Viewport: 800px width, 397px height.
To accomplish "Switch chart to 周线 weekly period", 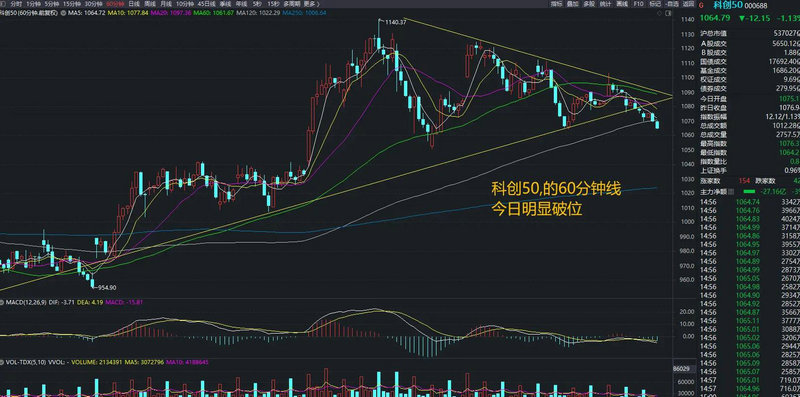I will pos(150,4).
